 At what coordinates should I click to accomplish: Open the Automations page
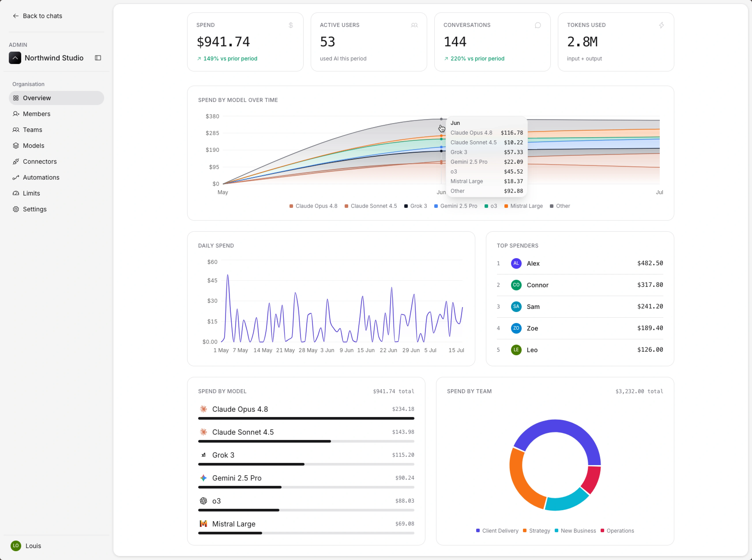[x=56, y=178]
